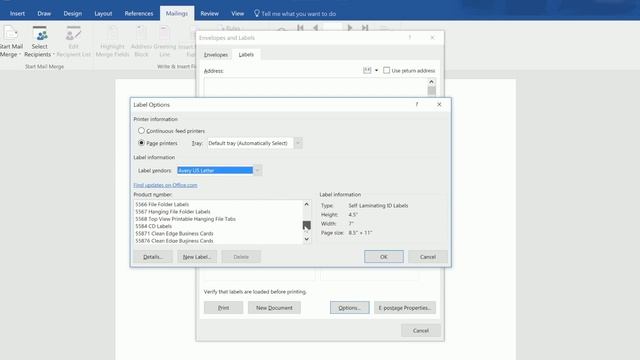
Task: Open the Mailings tab
Action: (x=177, y=13)
